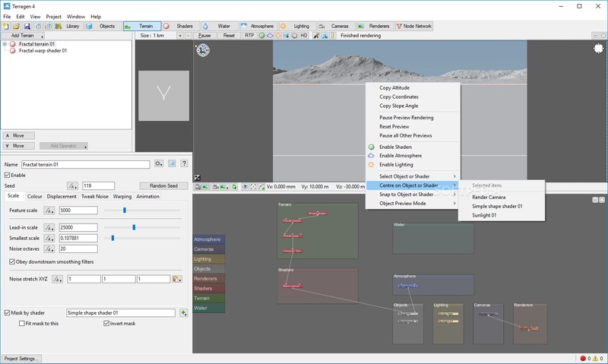The width and height of the screenshot is (608, 364).
Task: Switch to the Displacement tab
Action: pyautogui.click(x=61, y=196)
